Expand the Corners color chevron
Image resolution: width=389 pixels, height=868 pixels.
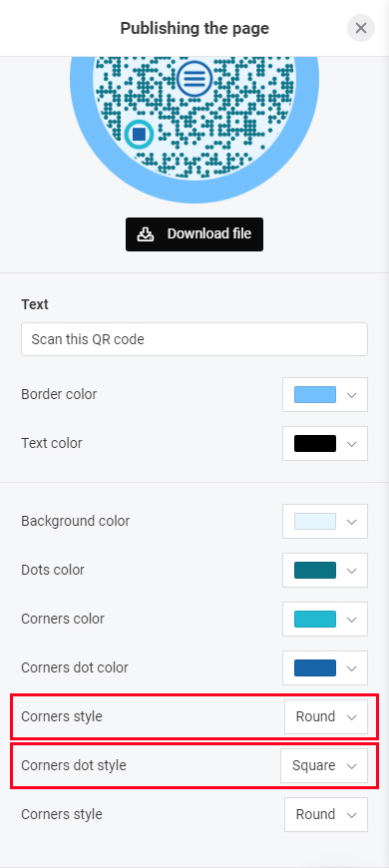pyautogui.click(x=351, y=619)
